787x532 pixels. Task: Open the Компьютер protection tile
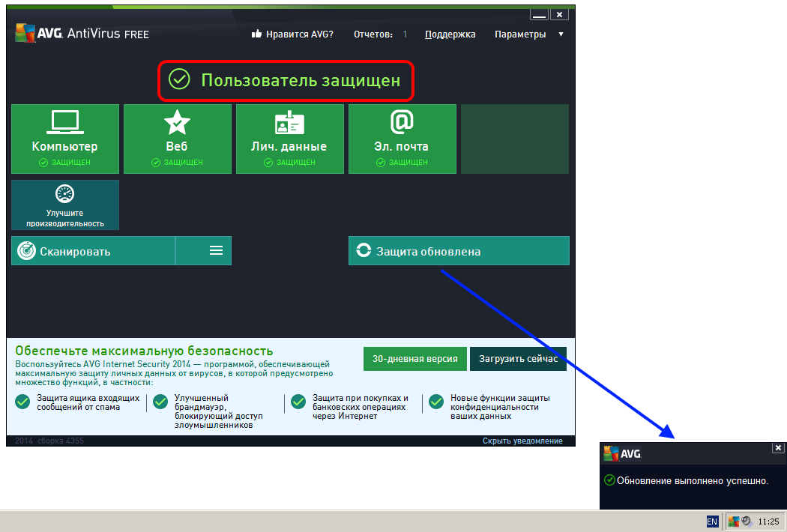point(65,139)
